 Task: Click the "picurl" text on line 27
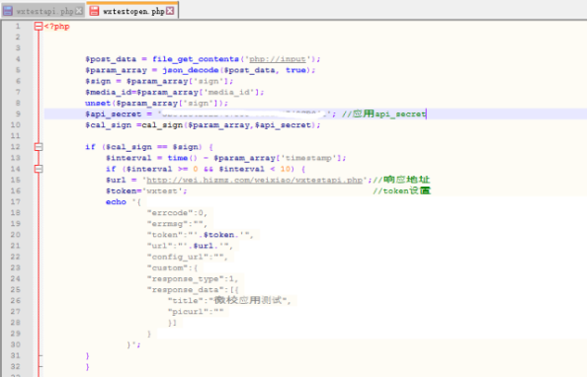coord(188,312)
